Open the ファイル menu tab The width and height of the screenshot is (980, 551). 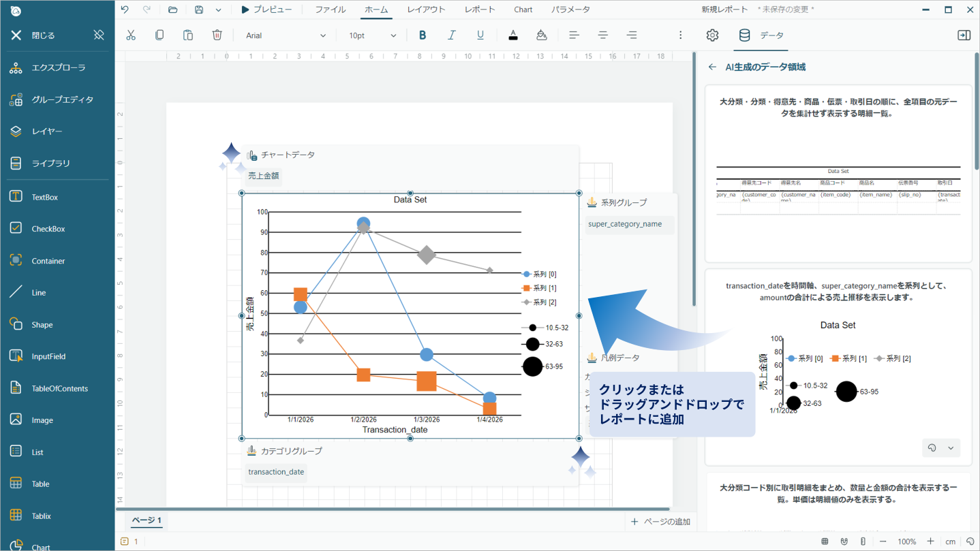(x=331, y=10)
